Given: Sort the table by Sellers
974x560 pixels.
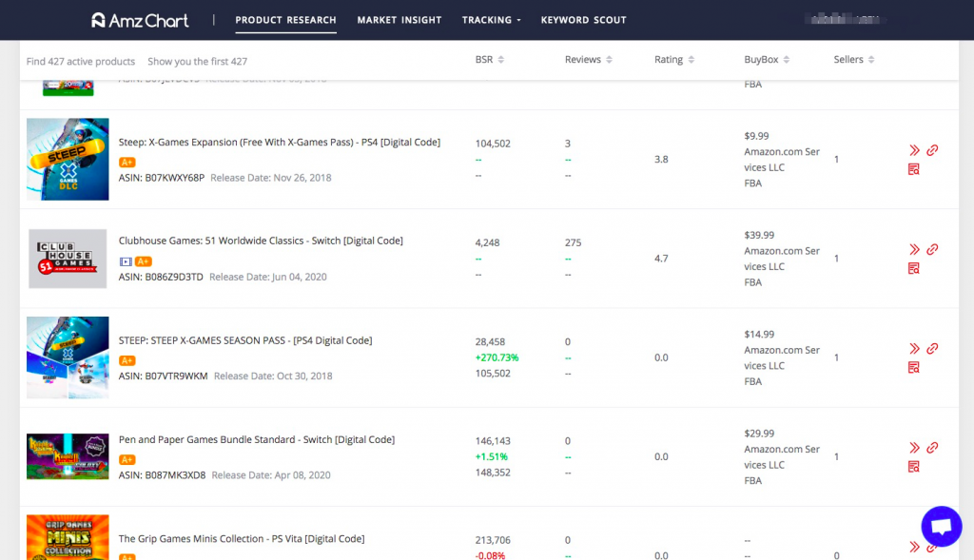Looking at the screenshot, I should (854, 60).
